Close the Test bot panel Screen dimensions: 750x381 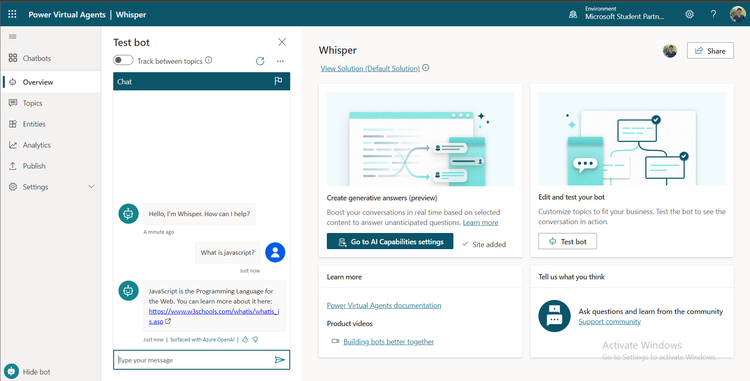tap(282, 42)
